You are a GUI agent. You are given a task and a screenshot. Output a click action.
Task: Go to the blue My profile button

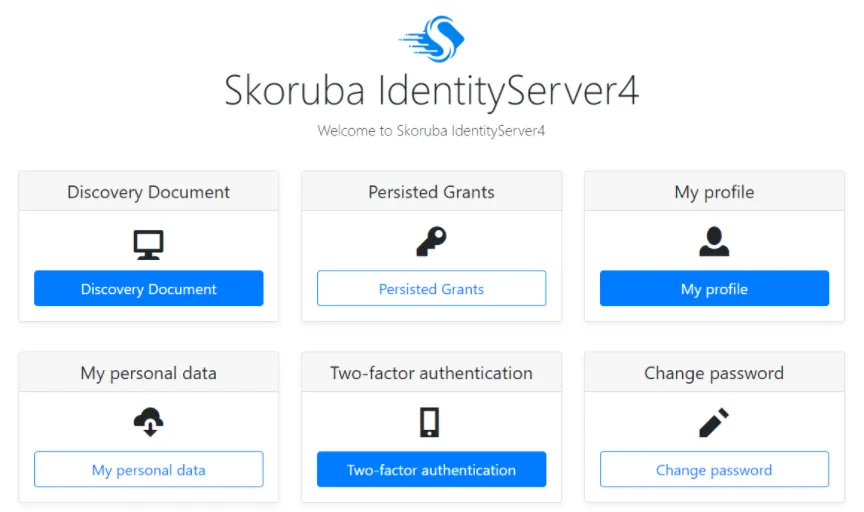click(714, 288)
